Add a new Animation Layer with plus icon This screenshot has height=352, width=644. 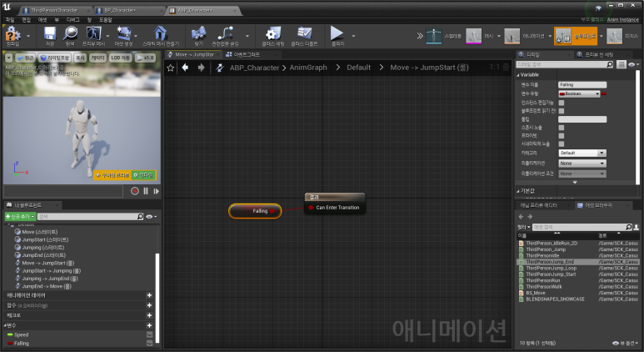click(149, 295)
